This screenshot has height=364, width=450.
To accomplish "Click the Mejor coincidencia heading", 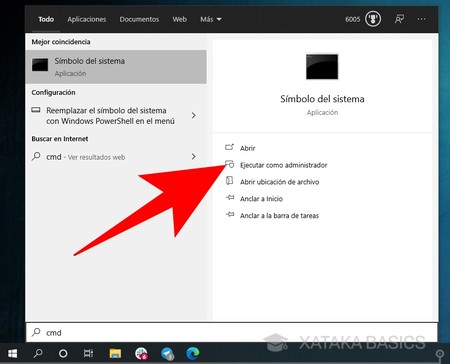I will click(x=61, y=42).
